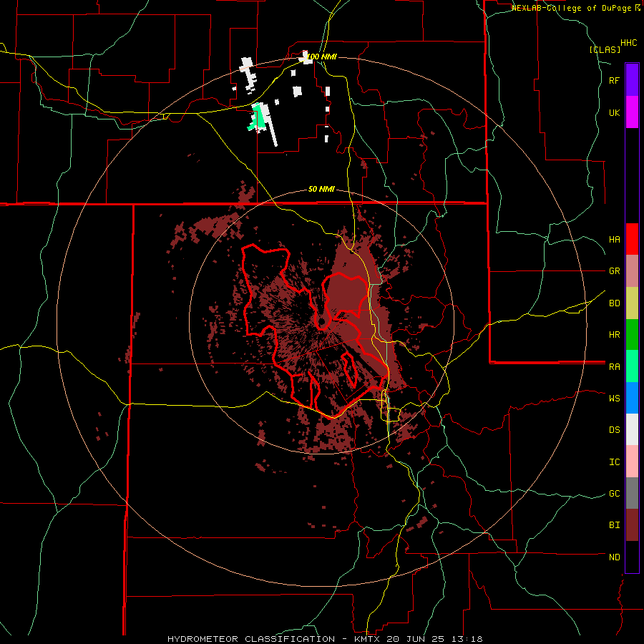Click the '13:18' timestamp
The image size is (644, 644).
point(466,639)
